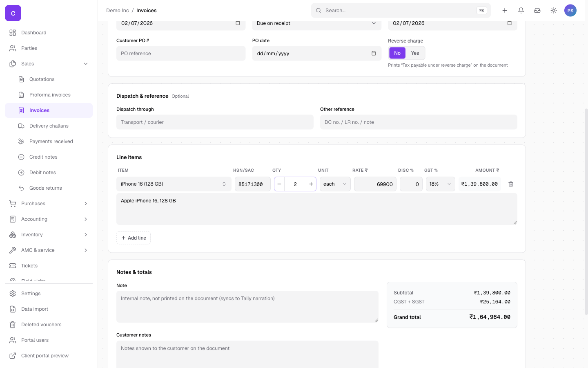The width and height of the screenshot is (588, 368).
Task: Decrease quantity with the minus stepper
Action: (279, 184)
